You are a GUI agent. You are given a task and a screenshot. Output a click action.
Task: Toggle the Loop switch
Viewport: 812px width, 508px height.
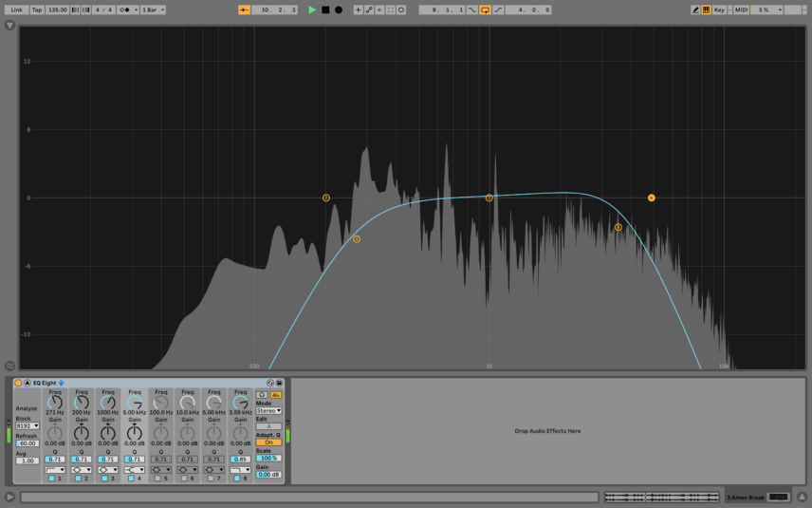[485, 9]
